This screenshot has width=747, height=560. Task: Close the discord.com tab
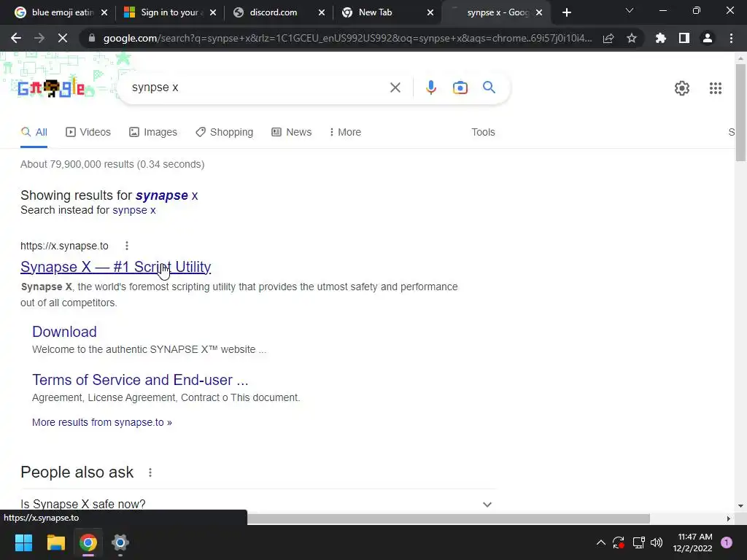[322, 12]
